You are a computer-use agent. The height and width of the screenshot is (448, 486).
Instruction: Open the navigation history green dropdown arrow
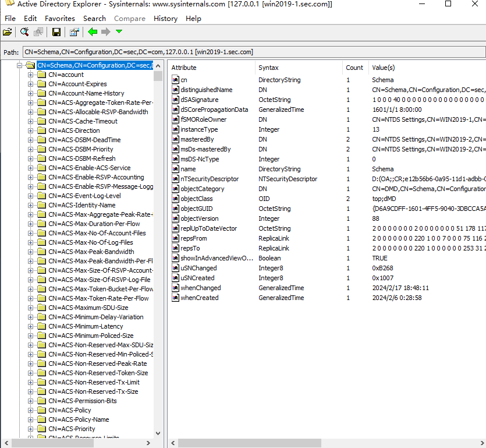coord(119,32)
